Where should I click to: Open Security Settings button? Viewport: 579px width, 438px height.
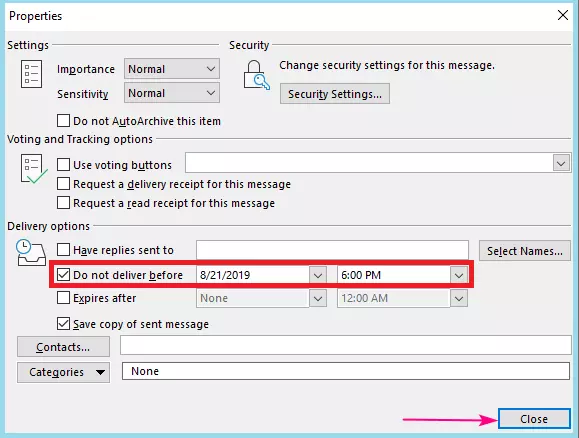pyautogui.click(x=335, y=94)
